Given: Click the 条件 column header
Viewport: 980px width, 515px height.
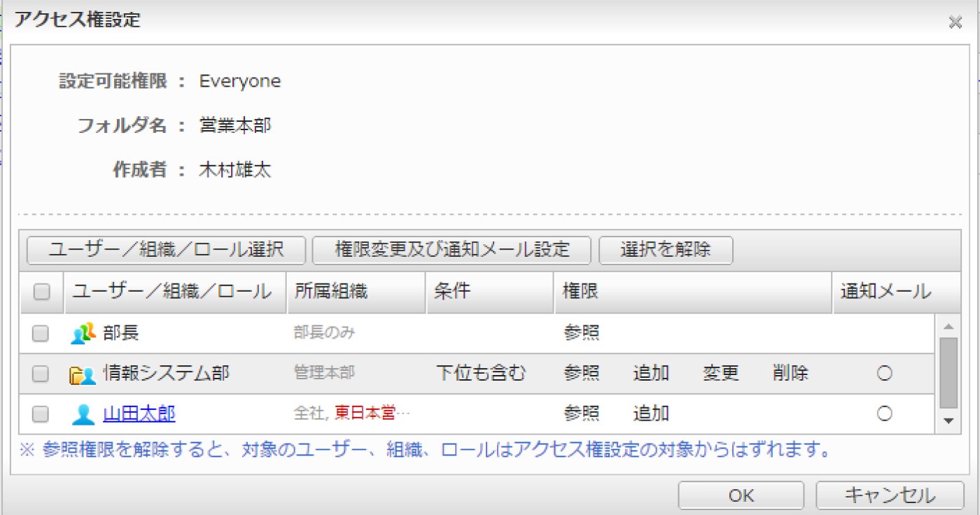Looking at the screenshot, I should point(489,292).
